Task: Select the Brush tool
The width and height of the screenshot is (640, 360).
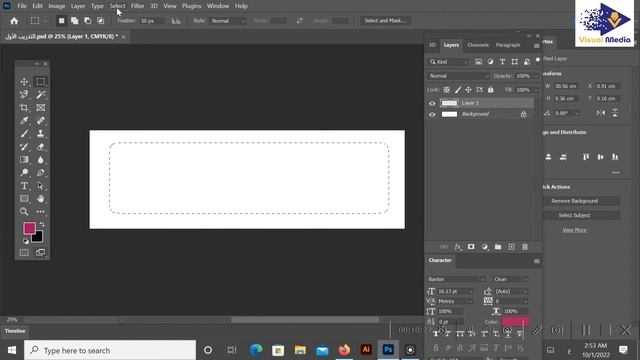Action: (24, 134)
